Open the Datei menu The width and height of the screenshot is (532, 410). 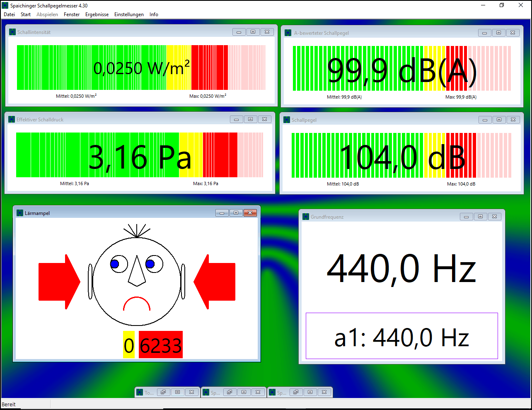(9, 14)
